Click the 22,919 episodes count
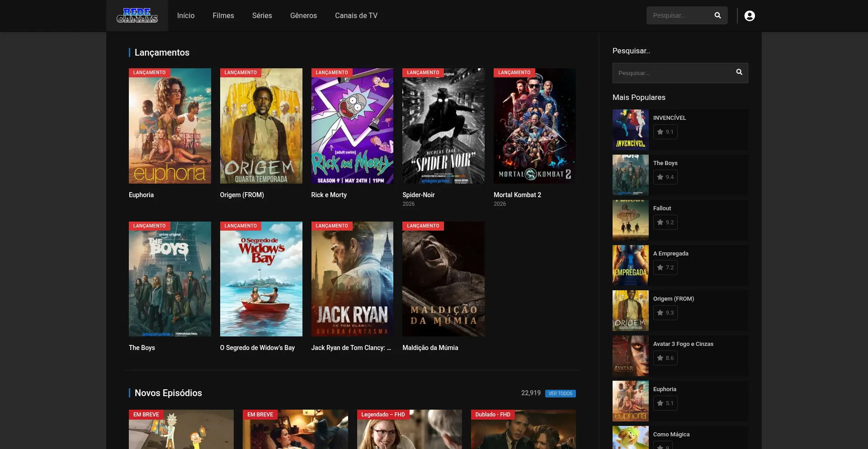 pos(531,393)
